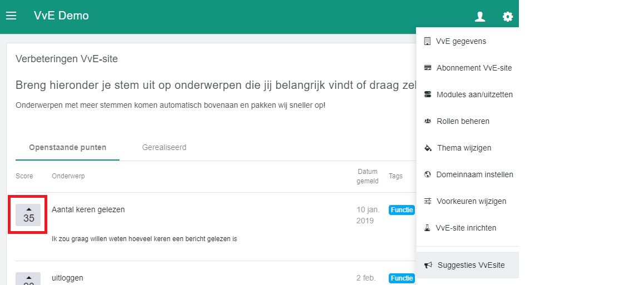
Task: Open the Aantal keren gelezen topic
Action: point(88,209)
